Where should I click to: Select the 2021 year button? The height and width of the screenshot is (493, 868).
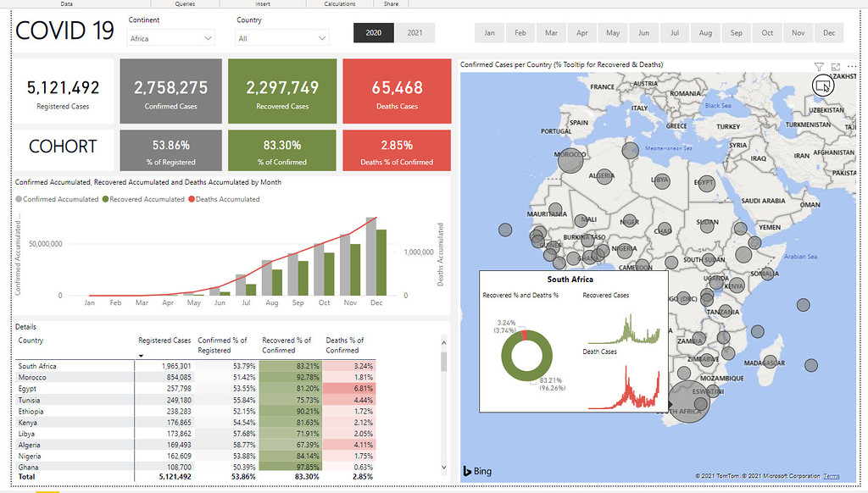point(415,32)
